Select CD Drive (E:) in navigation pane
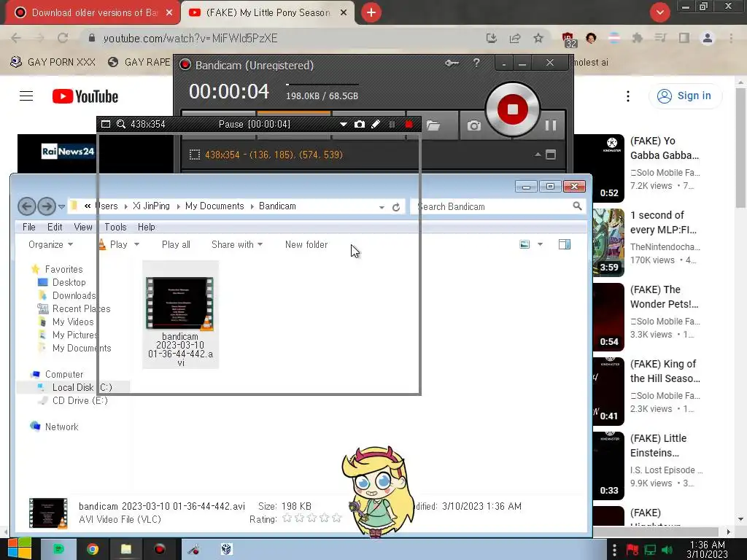The image size is (747, 560). click(80, 400)
